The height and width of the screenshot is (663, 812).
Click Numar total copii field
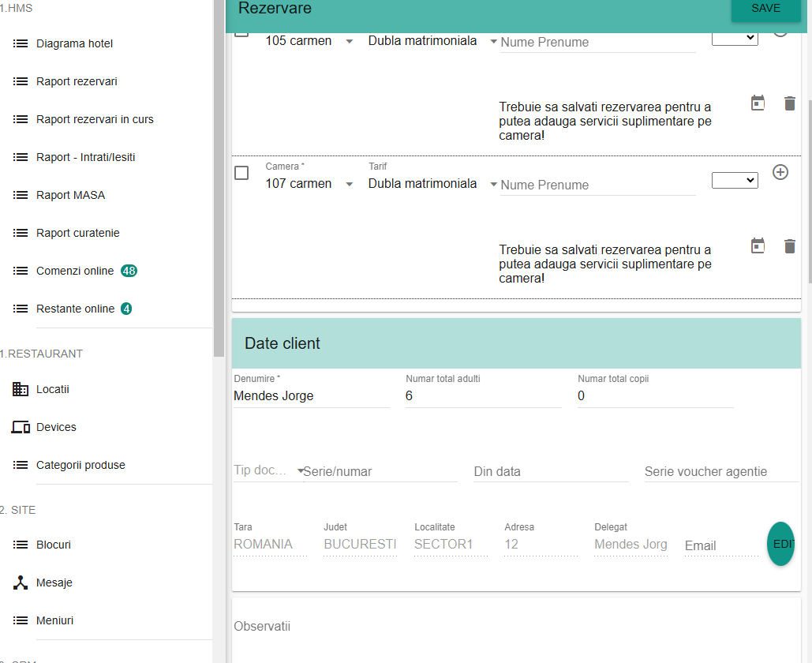point(655,395)
